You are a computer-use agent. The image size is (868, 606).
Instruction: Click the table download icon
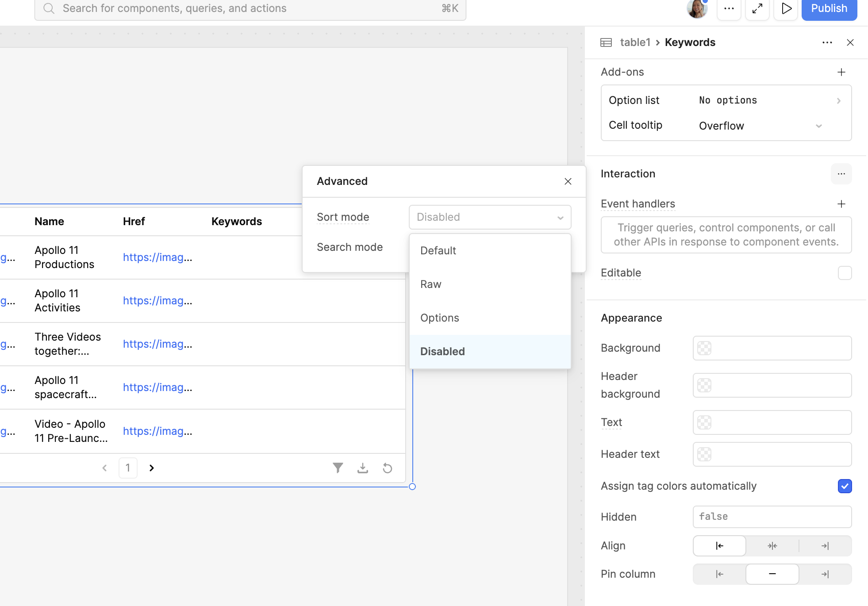(x=363, y=468)
